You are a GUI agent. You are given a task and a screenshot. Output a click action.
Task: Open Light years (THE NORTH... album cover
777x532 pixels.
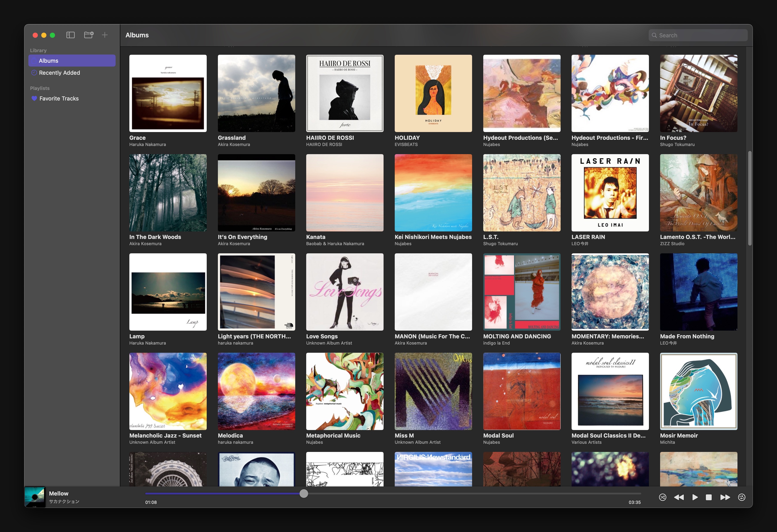pyautogui.click(x=256, y=292)
